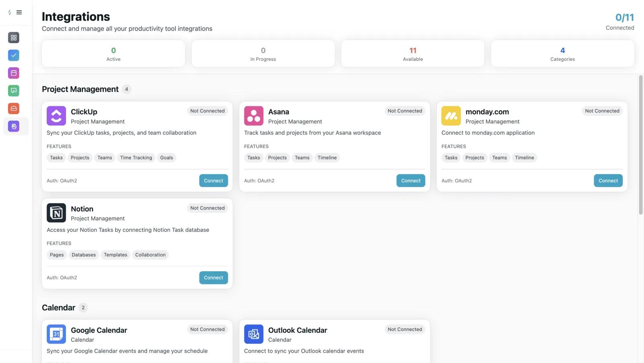This screenshot has width=644, height=363.
Task: Click the ClickUp logo icon
Action: click(56, 116)
